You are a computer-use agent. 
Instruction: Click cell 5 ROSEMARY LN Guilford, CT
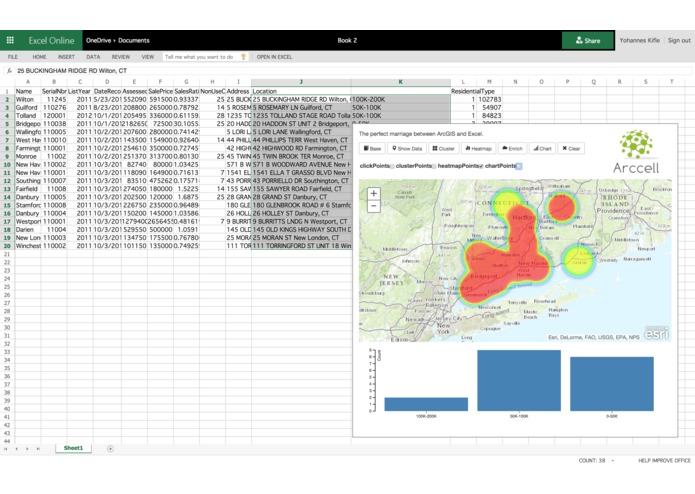pos(301,107)
